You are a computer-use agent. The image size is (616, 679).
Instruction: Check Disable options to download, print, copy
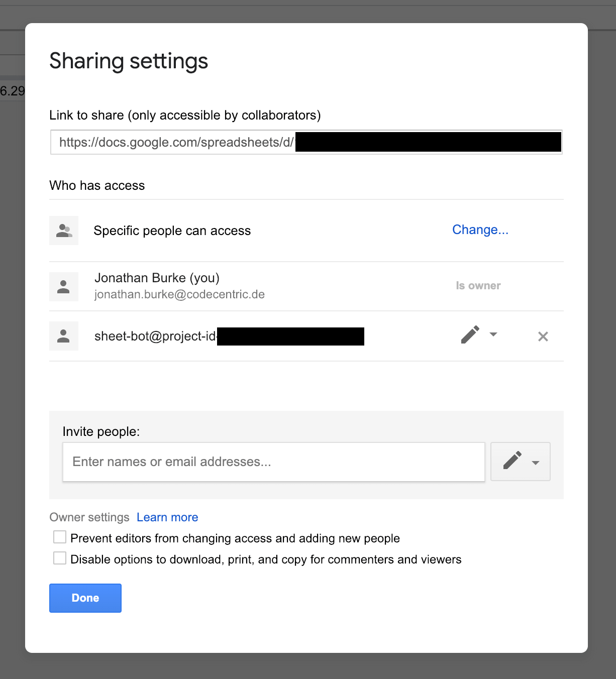coord(60,558)
